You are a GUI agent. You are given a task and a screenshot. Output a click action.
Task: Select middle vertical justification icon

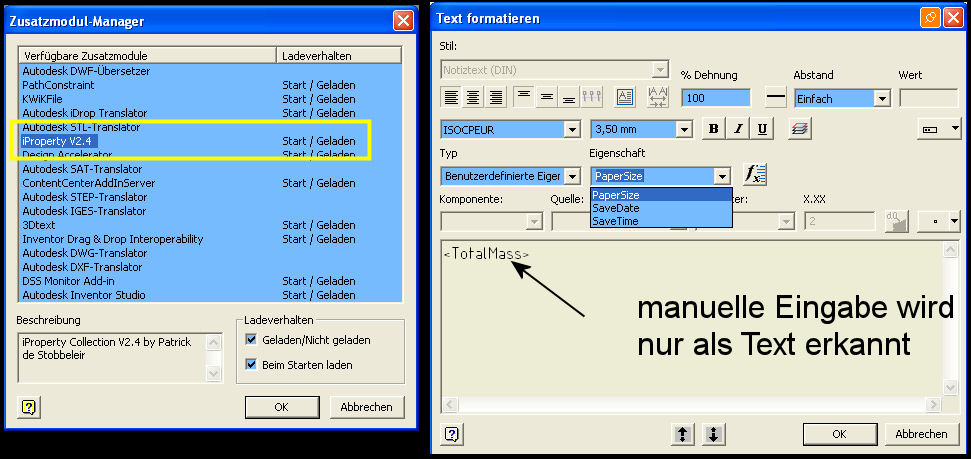coord(546,97)
